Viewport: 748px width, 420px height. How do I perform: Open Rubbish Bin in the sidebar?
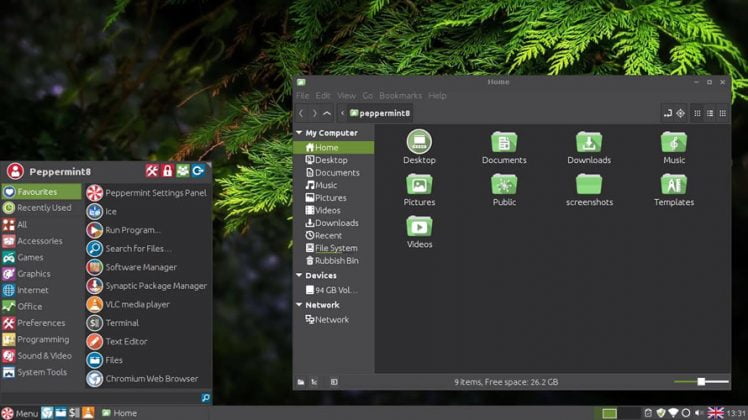pyautogui.click(x=333, y=261)
